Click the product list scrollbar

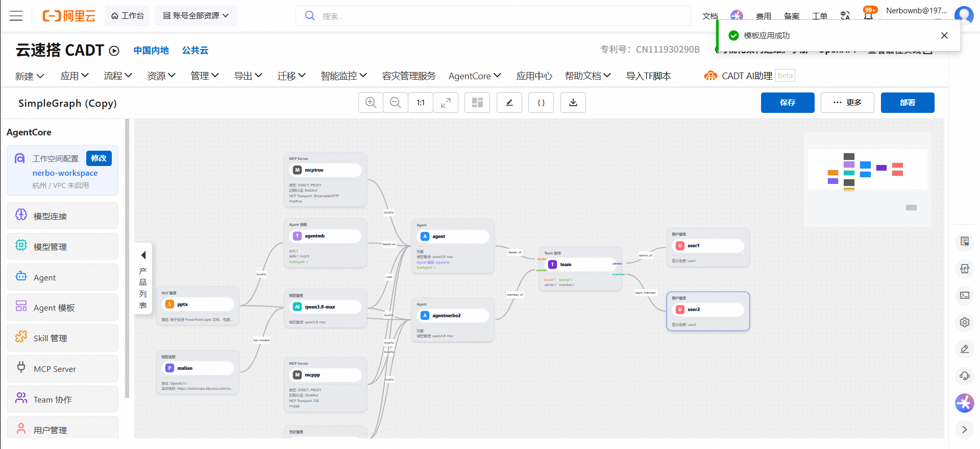pos(127,258)
